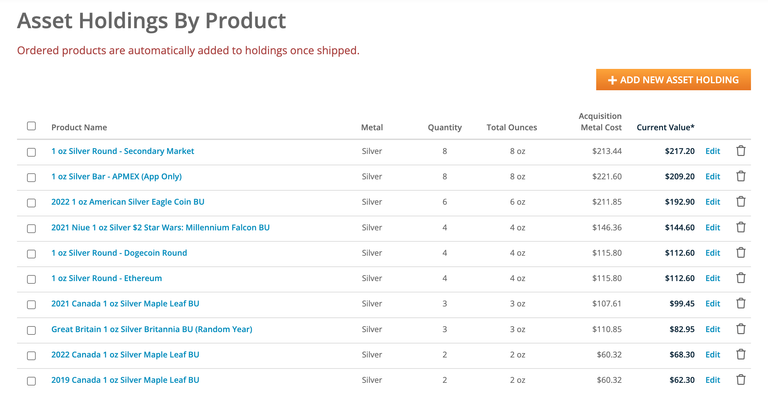The height and width of the screenshot is (396, 768).
Task: Edit the Great Britain Silver Britannia holding
Action: pos(712,329)
